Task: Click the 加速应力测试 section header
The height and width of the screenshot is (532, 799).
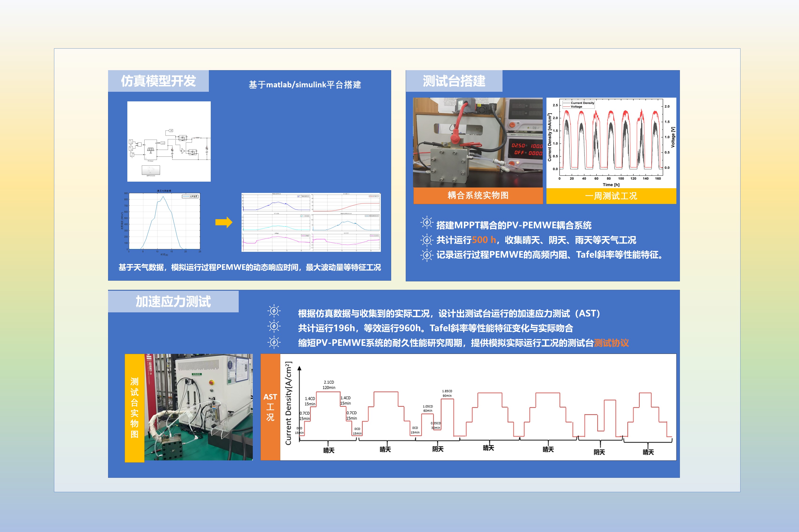Action: coord(173,301)
